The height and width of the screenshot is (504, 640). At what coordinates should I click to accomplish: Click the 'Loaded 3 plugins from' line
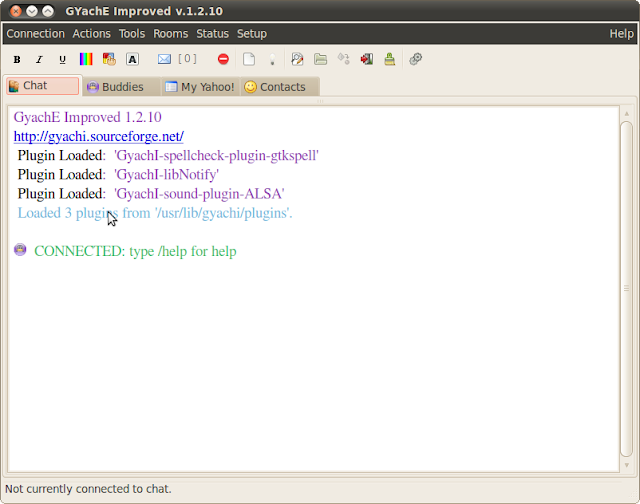[155, 213]
